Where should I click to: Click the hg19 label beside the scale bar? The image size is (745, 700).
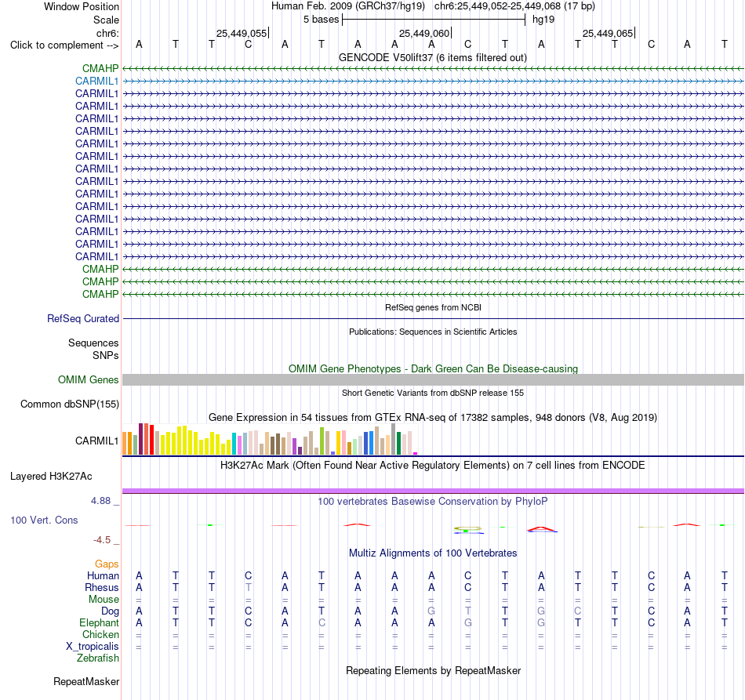[x=543, y=20]
